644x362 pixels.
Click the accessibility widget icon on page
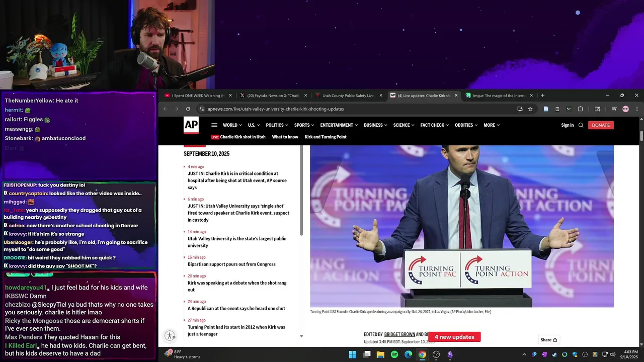(170, 336)
